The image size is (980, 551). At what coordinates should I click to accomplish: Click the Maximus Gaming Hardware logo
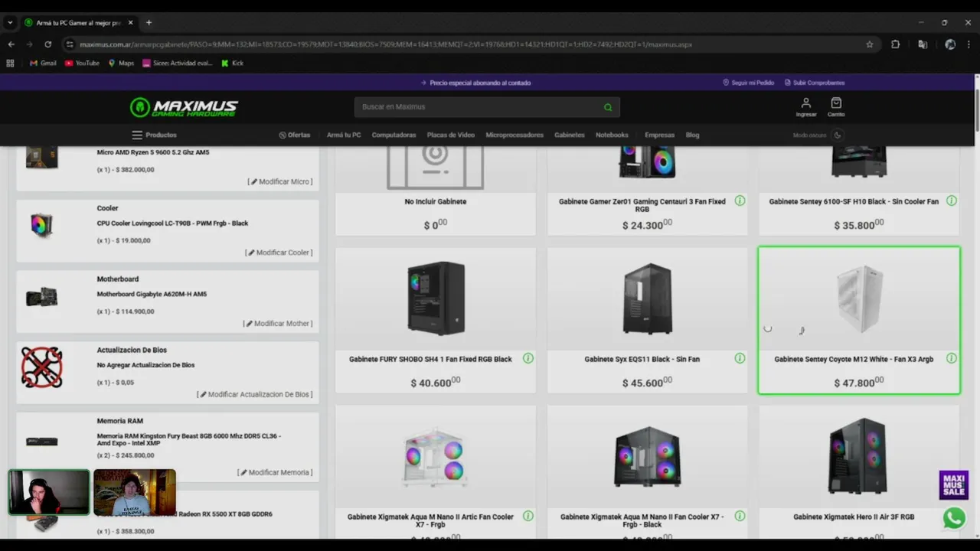(184, 107)
